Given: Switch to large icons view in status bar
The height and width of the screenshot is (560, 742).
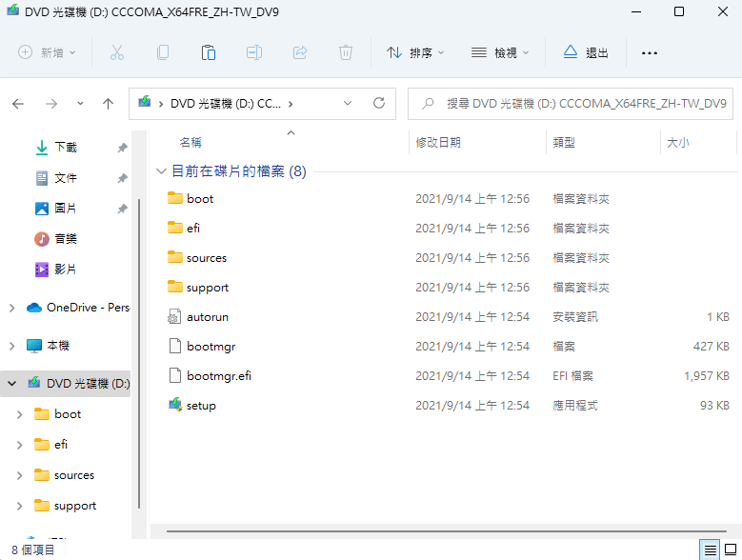Looking at the screenshot, I should click(731, 550).
